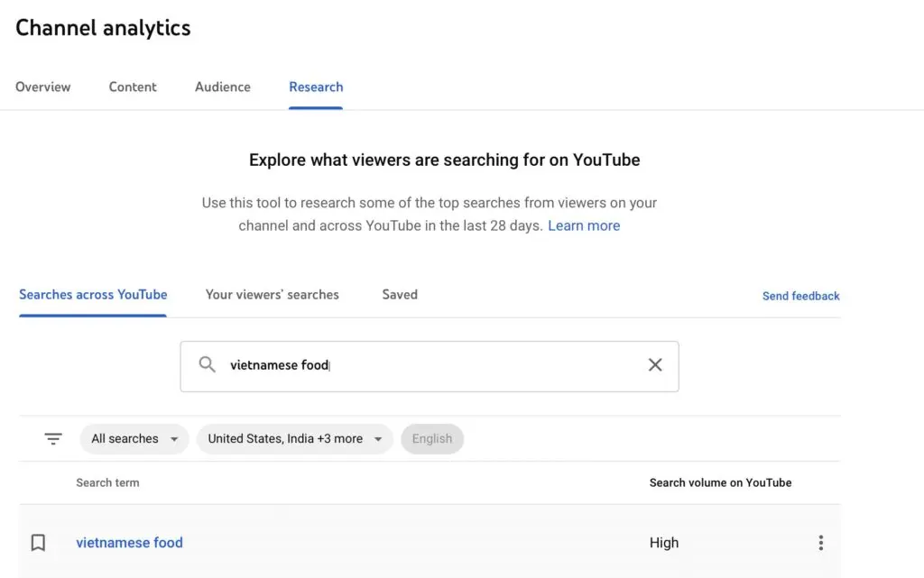The height and width of the screenshot is (578, 924).
Task: Switch to "Your viewers' searches" tab
Action: point(272,294)
